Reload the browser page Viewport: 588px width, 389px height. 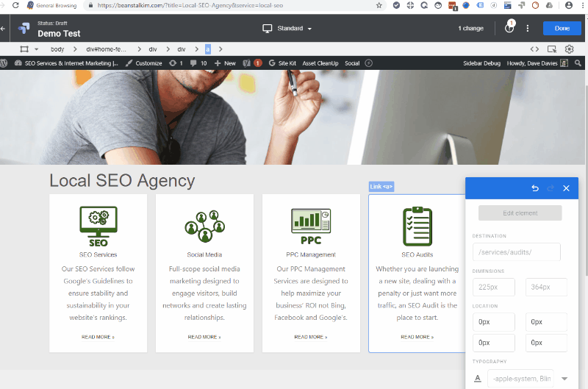(15, 5)
